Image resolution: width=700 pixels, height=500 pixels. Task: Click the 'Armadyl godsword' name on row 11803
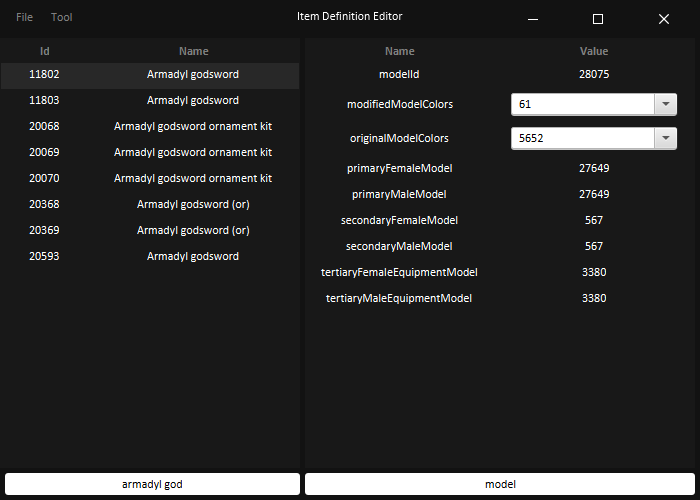coord(193,100)
